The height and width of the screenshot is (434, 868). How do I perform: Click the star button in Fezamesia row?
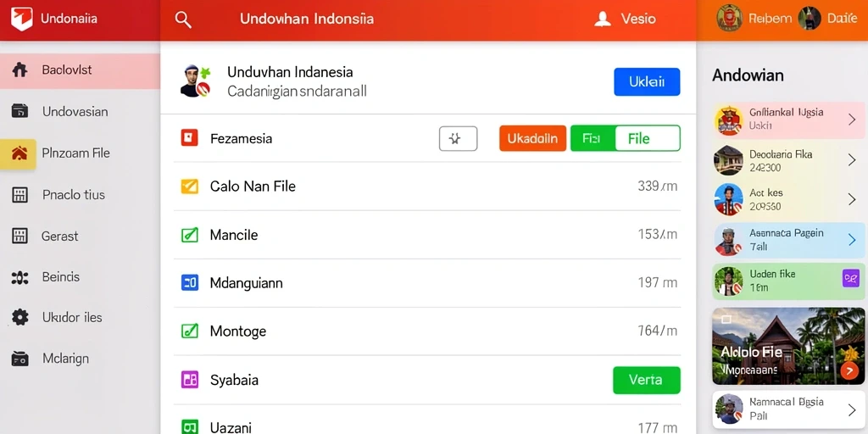click(x=459, y=138)
